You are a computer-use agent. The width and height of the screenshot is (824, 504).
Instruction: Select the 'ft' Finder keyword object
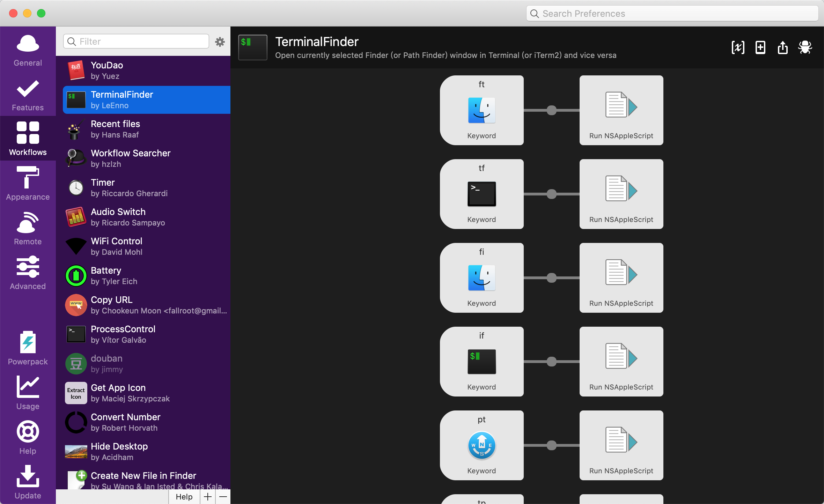[x=481, y=110]
